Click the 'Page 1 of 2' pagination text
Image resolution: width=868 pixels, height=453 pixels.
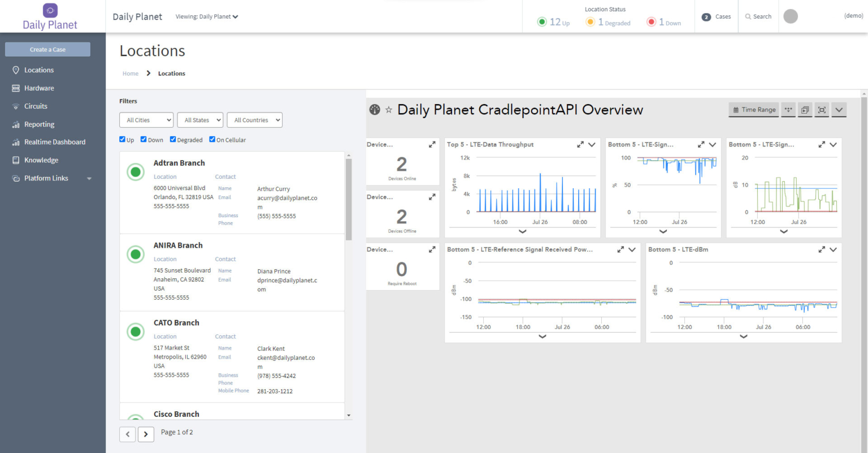(177, 432)
